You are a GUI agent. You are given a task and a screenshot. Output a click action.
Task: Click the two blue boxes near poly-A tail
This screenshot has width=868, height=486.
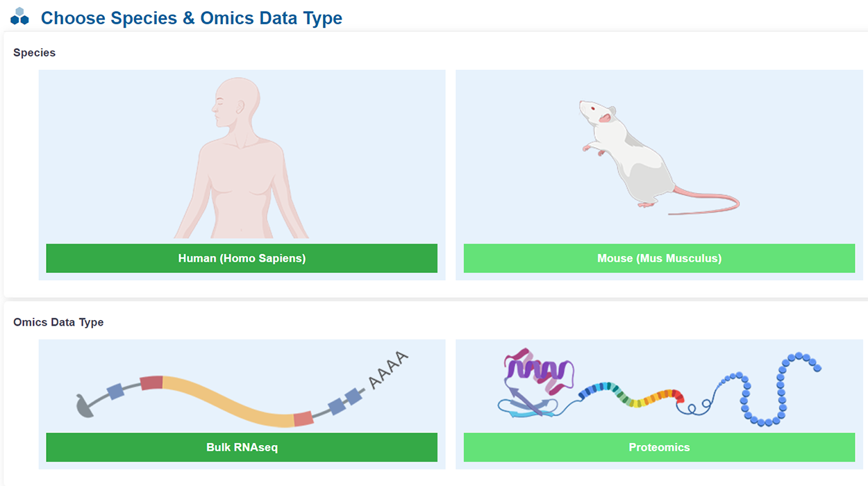[345, 401]
